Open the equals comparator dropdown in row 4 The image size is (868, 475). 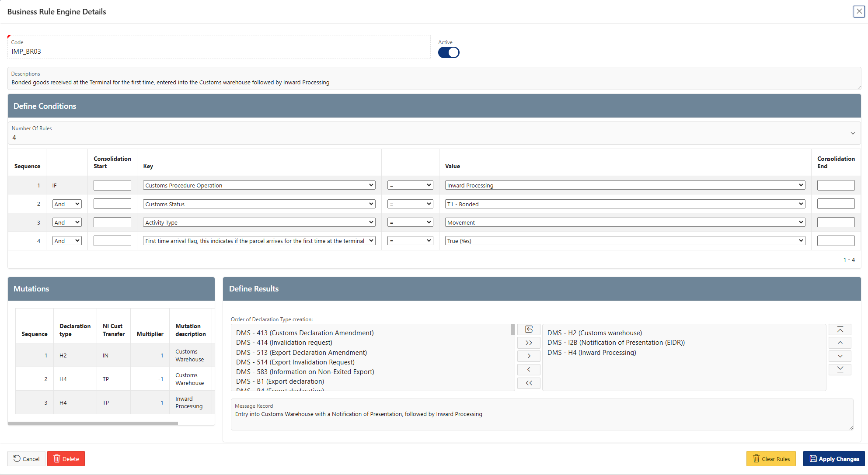pos(410,241)
